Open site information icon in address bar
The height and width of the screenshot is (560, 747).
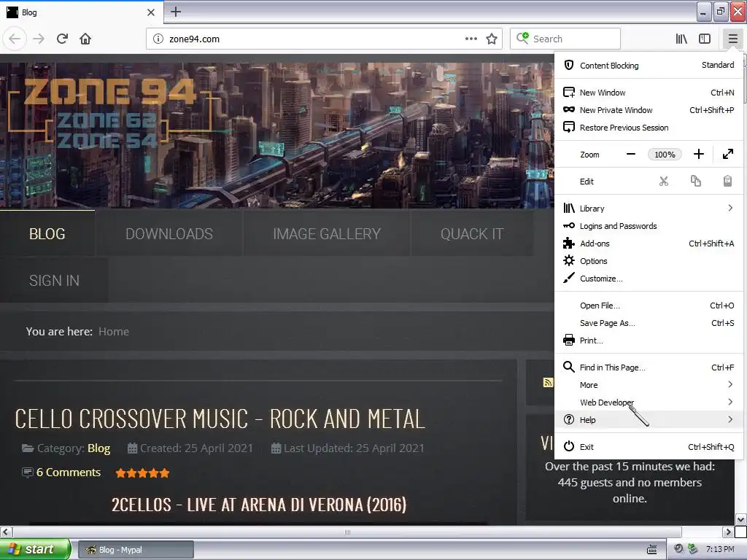(158, 39)
